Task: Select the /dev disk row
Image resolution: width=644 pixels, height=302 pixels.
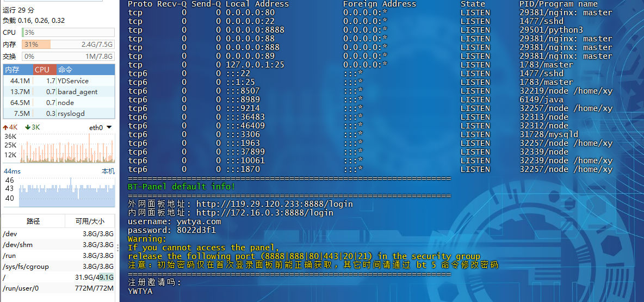Action: tap(58, 234)
